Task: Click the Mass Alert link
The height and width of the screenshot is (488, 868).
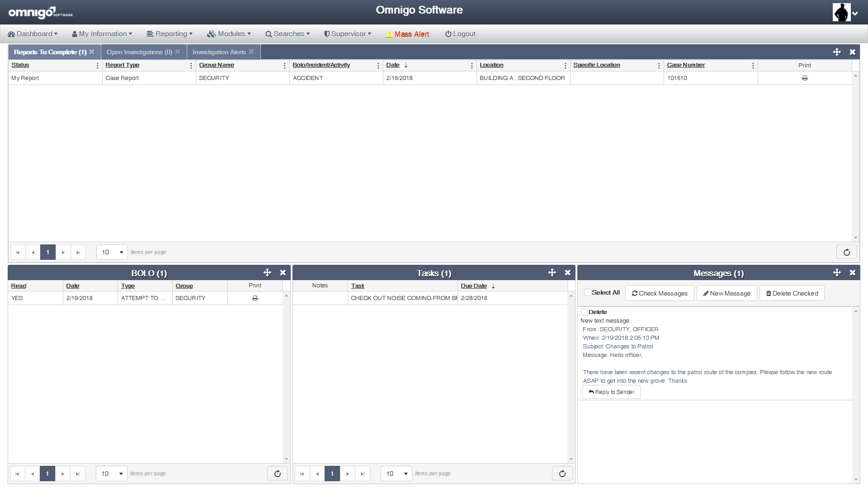Action: point(407,34)
